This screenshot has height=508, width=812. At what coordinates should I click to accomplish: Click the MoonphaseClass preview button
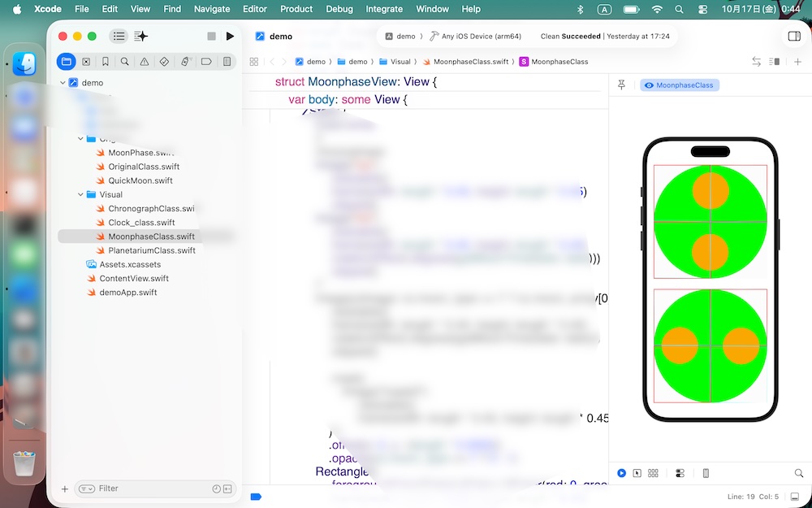[x=680, y=85]
